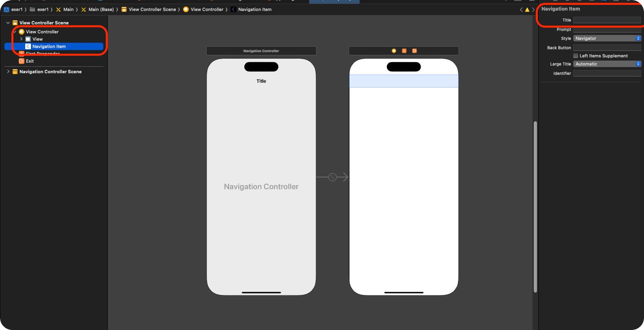Click the Navigation Controller scene header bar
This screenshot has width=644, height=330.
(x=261, y=51)
